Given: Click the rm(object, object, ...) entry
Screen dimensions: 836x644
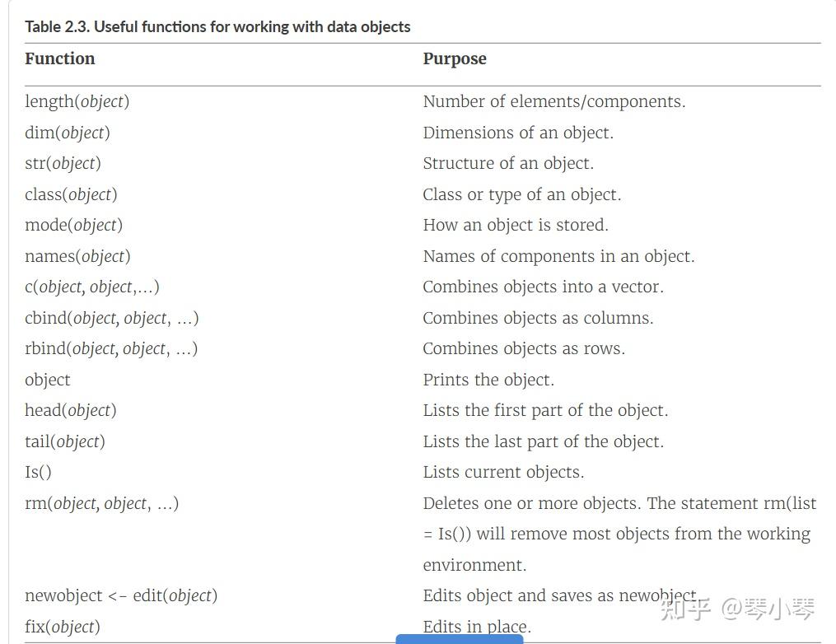Looking at the screenshot, I should pos(102,503).
